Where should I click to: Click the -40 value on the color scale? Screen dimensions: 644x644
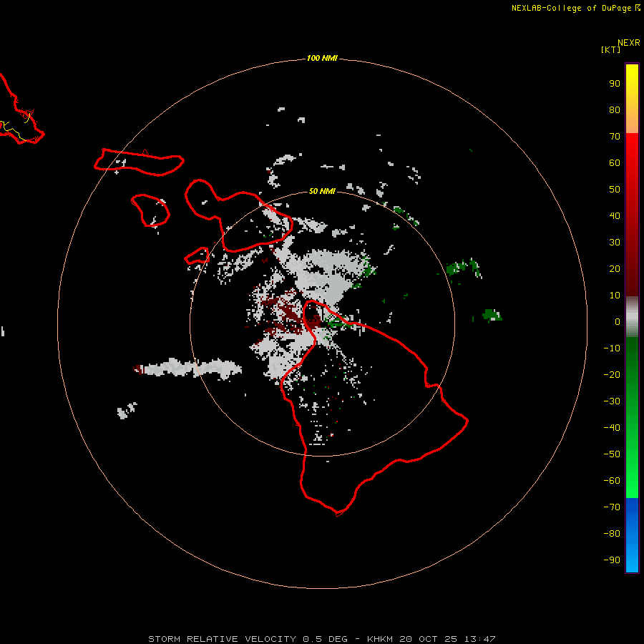pos(612,428)
